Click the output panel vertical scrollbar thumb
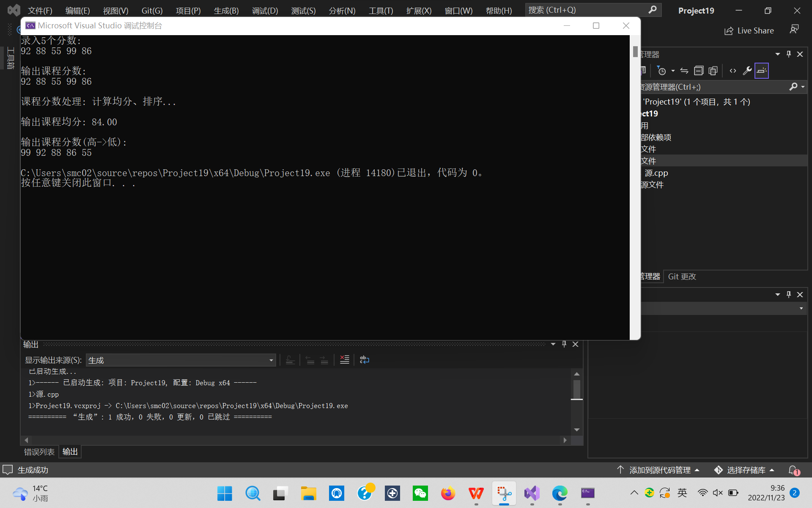This screenshot has height=508, width=812. (576, 389)
